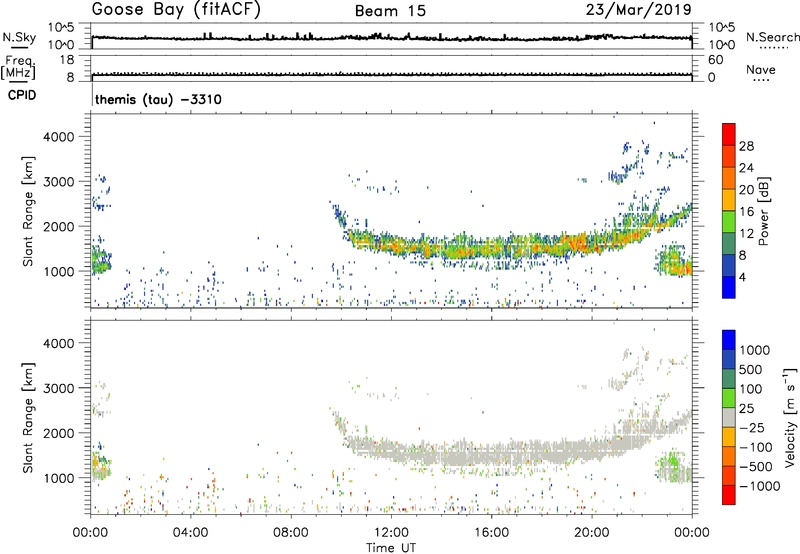Click the noise trace in the N.Sky panel
Viewport: 800px width, 554px height.
tap(391, 38)
